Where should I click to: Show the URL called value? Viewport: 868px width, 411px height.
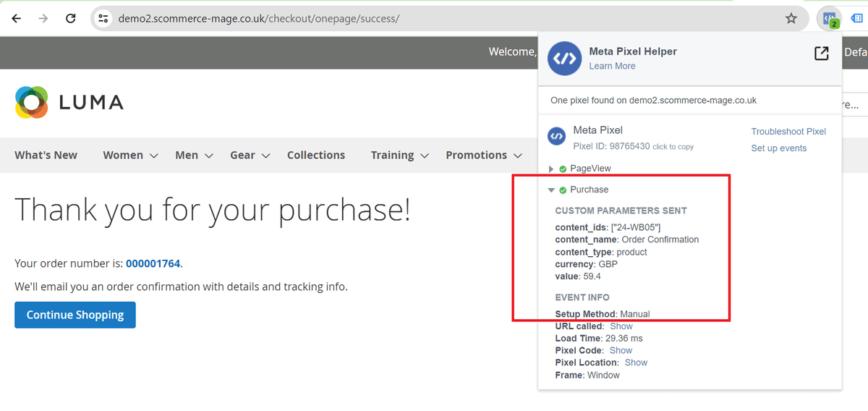pyautogui.click(x=621, y=326)
